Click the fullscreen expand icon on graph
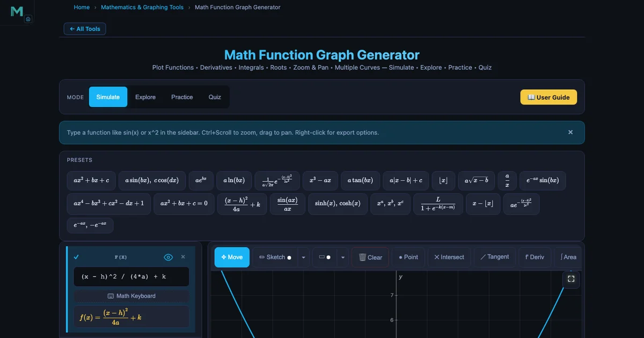The image size is (644, 338). (571, 279)
